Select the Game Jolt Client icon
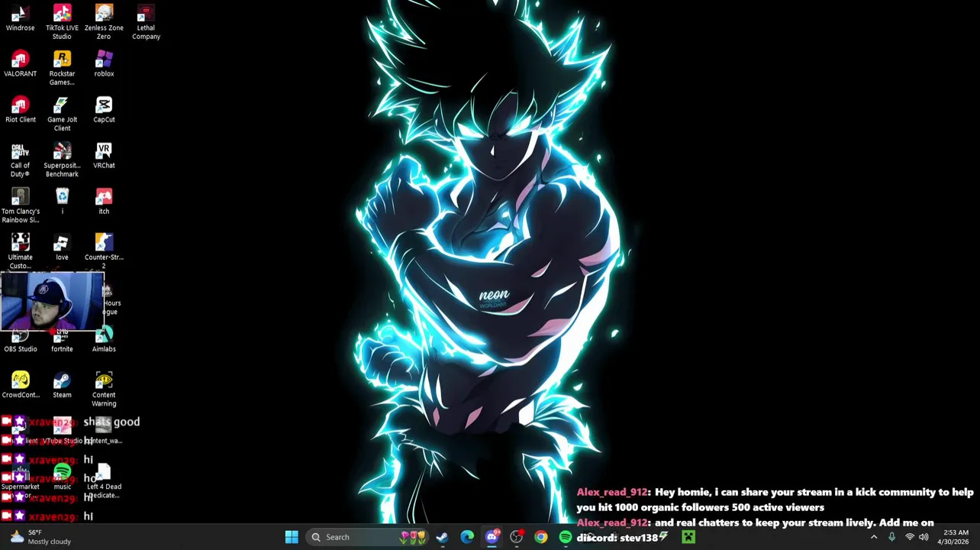980x550 pixels. [62, 115]
